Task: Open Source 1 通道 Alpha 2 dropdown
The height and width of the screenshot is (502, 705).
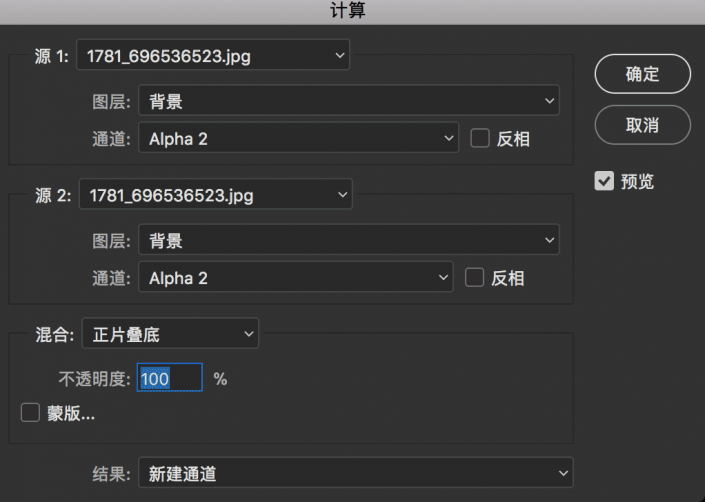Action: pyautogui.click(x=297, y=139)
